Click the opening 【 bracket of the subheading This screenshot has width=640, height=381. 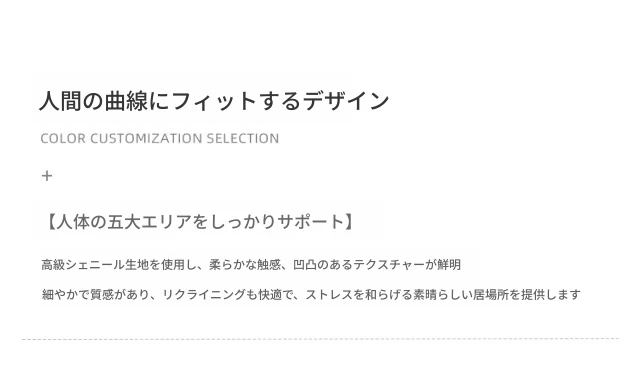[x=48, y=222]
